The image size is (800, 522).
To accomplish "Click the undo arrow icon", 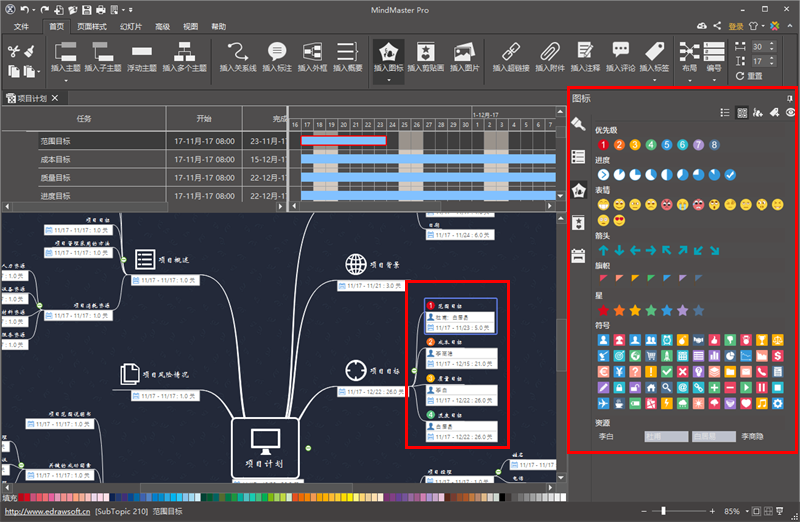I will click(24, 10).
